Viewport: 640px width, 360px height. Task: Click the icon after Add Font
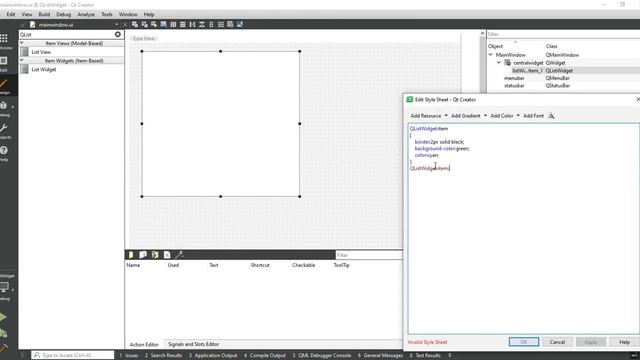coord(551,116)
